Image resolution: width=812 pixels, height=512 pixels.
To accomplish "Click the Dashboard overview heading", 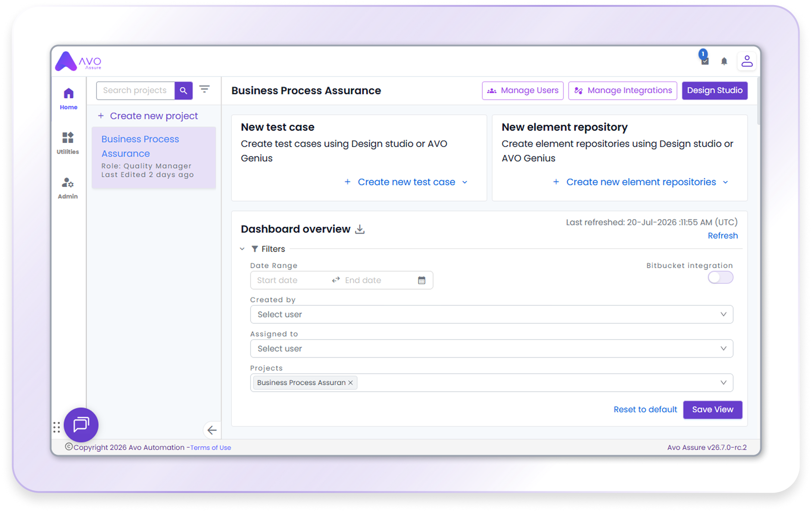I will [x=295, y=229].
